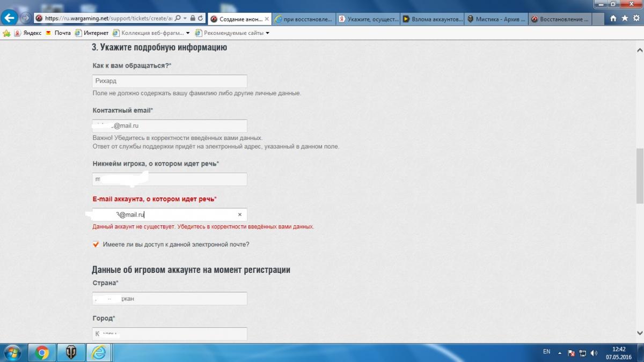Open the Яндекс bookmark link
Screen dimensions: 644x362
tap(28, 33)
